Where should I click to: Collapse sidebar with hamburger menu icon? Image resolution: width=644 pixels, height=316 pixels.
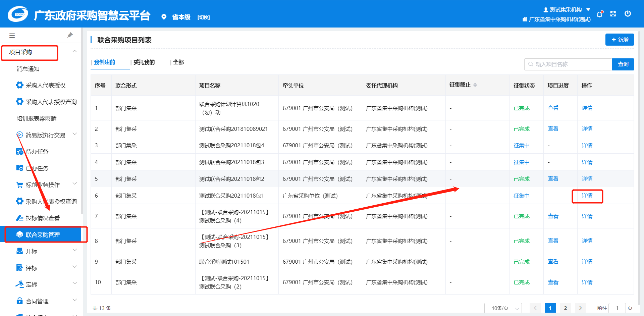[x=12, y=36]
